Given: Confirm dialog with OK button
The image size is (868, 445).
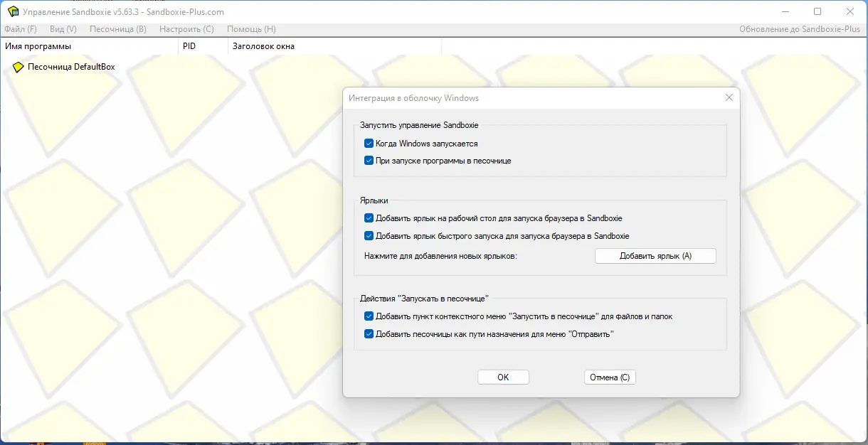Looking at the screenshot, I should (x=503, y=377).
